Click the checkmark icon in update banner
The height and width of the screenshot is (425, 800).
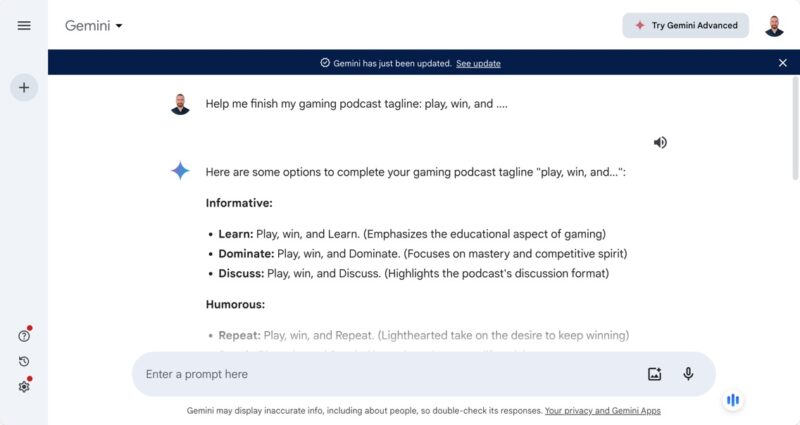click(x=325, y=63)
